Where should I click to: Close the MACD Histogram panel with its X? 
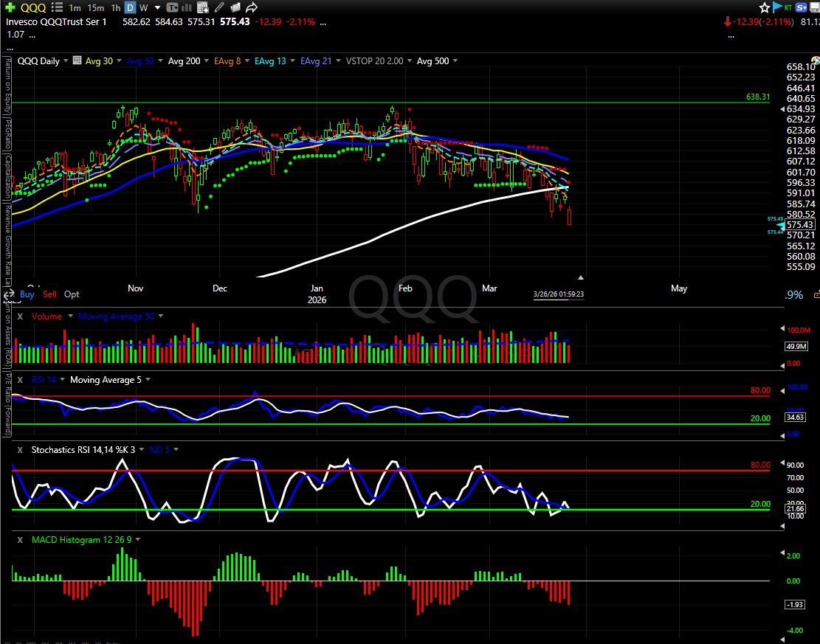pos(20,539)
